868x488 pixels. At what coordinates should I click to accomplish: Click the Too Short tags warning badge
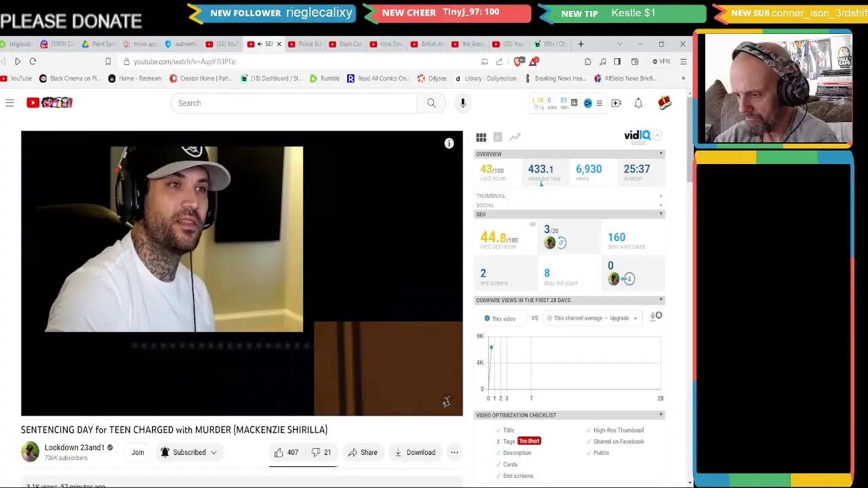529,441
